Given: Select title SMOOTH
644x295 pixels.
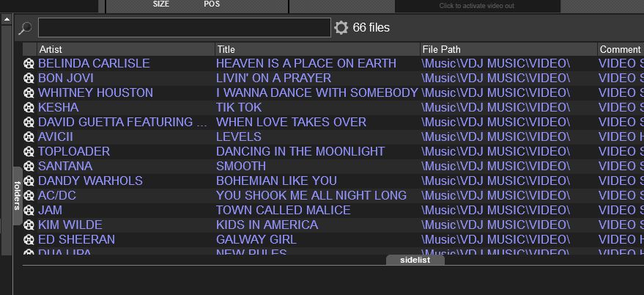Looking at the screenshot, I should [241, 167].
